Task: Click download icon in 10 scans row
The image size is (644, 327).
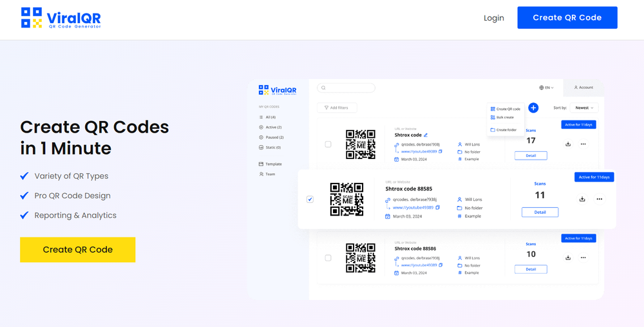Action: click(x=568, y=257)
